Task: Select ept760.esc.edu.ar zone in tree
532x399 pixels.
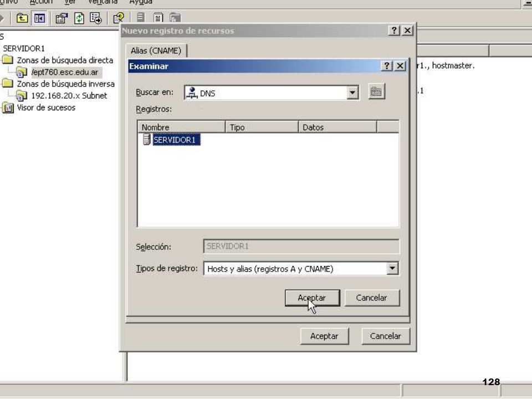Action: click(x=65, y=72)
